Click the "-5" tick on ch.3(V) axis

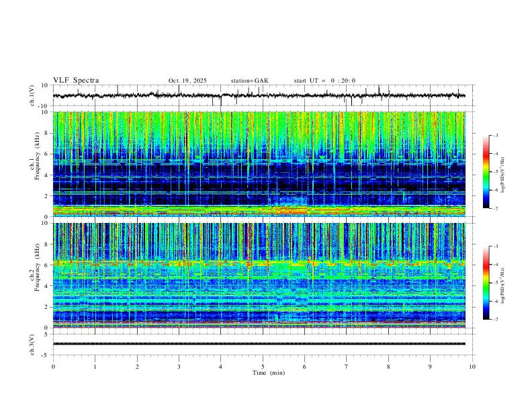pos(46,355)
